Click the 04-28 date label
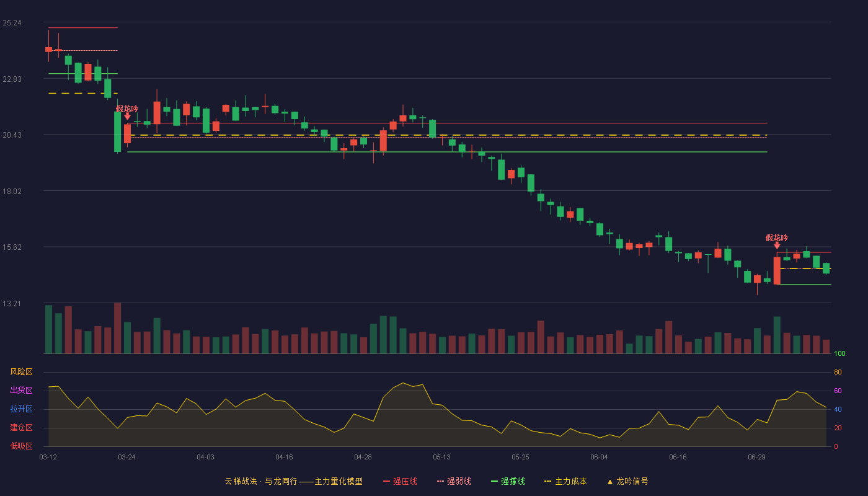 click(x=363, y=457)
